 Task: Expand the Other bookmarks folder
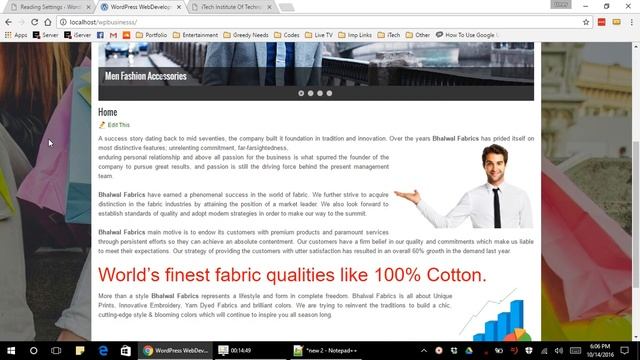coord(418,35)
